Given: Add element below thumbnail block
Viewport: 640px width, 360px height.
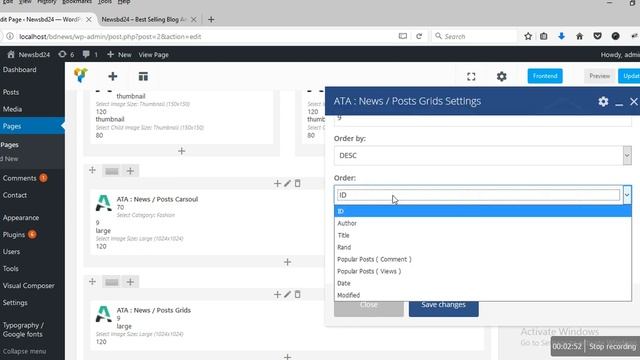Looking at the screenshot, I should point(182,151).
